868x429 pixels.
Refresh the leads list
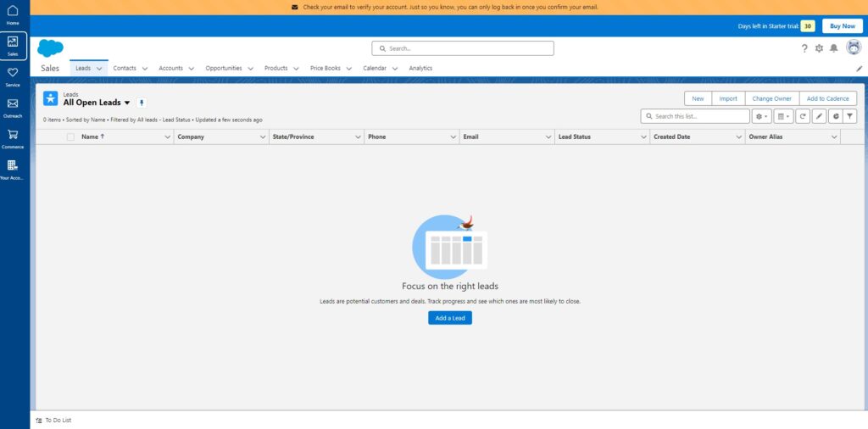[x=803, y=116]
